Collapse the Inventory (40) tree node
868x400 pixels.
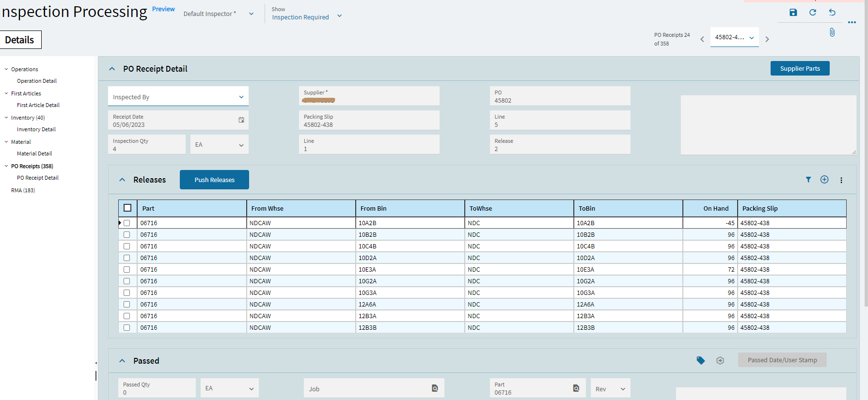[x=6, y=118]
